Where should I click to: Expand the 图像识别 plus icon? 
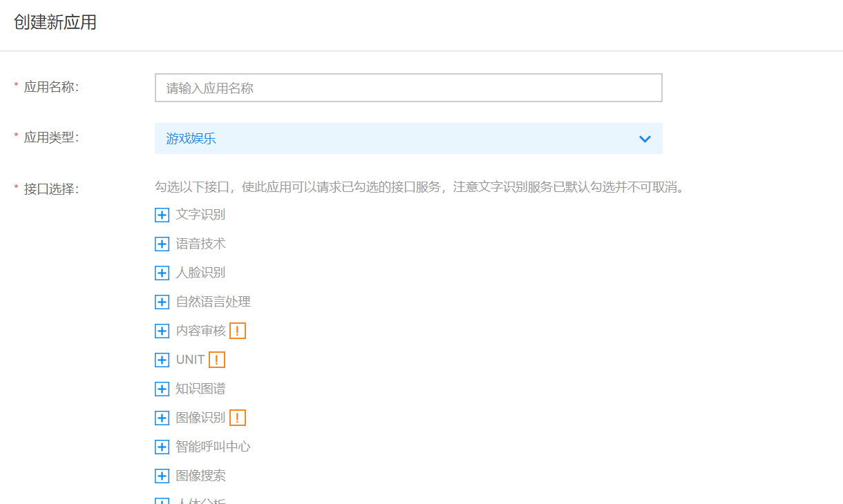pyautogui.click(x=162, y=418)
